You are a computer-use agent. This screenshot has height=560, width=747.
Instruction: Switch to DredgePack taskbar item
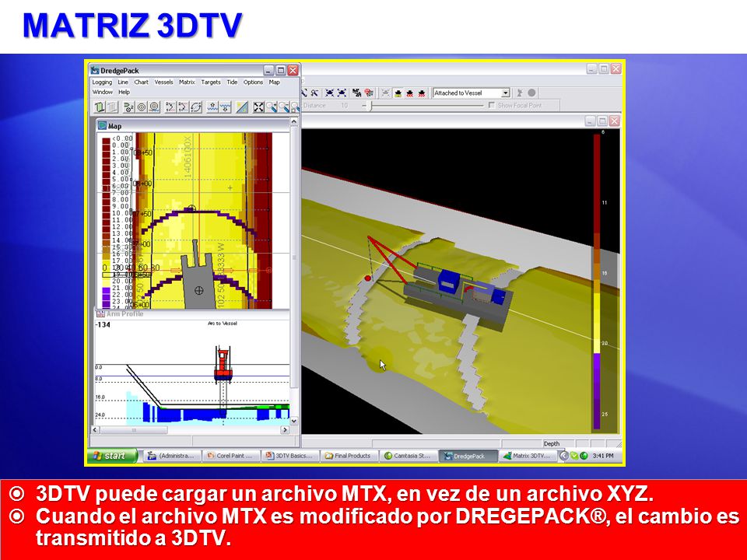click(468, 456)
